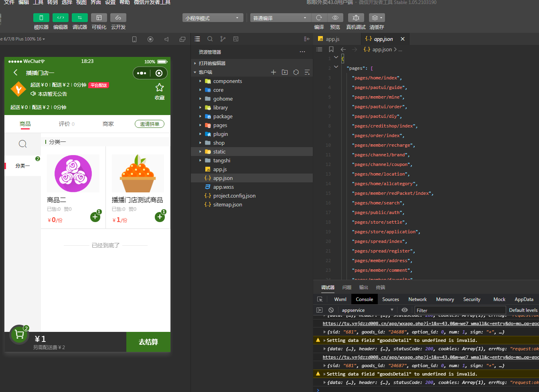Refresh the project file tree
Screen dimensions: 539x392
pos(296,72)
